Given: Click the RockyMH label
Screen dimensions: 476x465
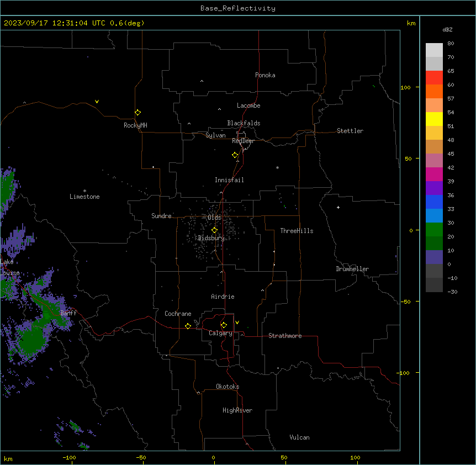Looking at the screenshot, I should pyautogui.click(x=135, y=125).
